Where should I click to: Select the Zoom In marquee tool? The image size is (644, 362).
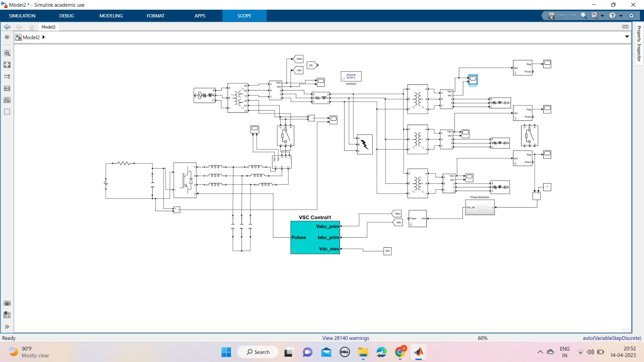tap(7, 53)
